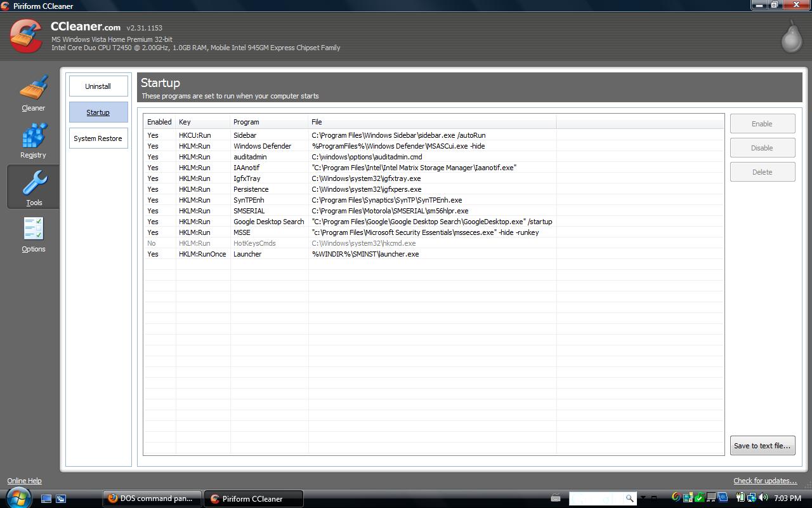Click the Delete button

(762, 172)
